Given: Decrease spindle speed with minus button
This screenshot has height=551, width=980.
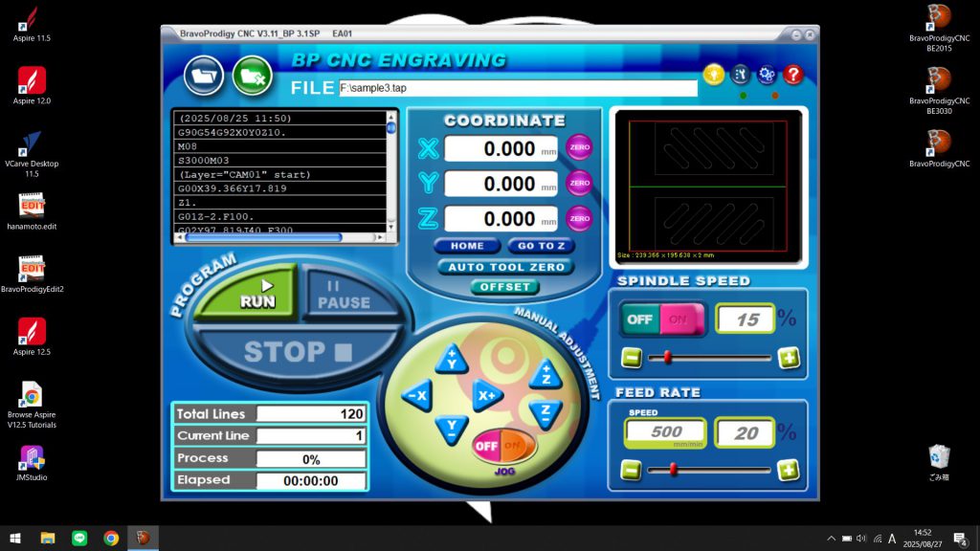Looking at the screenshot, I should coord(632,358).
